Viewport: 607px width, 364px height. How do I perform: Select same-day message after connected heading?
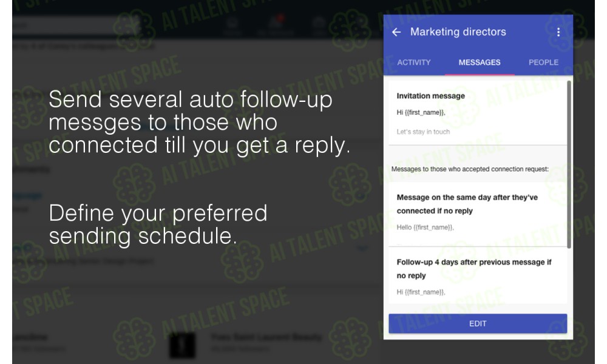(467, 204)
